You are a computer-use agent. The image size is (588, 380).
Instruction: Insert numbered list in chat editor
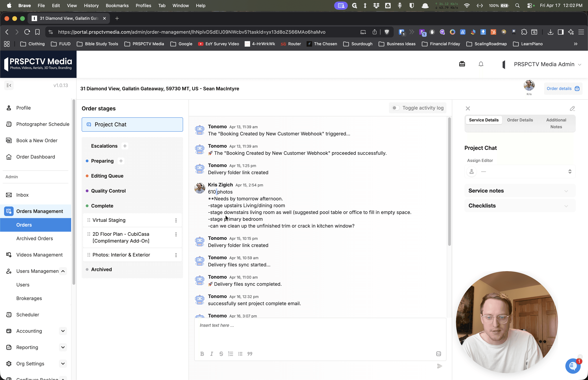pyautogui.click(x=231, y=354)
